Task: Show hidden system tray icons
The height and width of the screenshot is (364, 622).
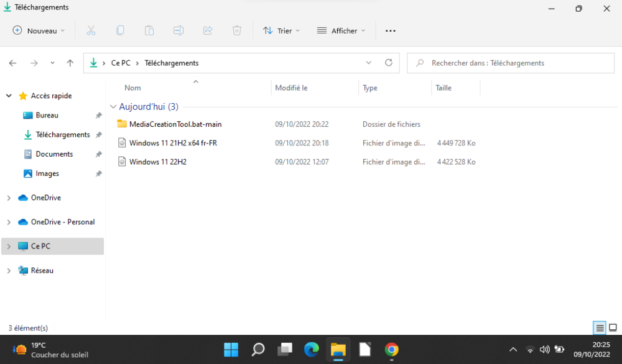Action: (513, 349)
